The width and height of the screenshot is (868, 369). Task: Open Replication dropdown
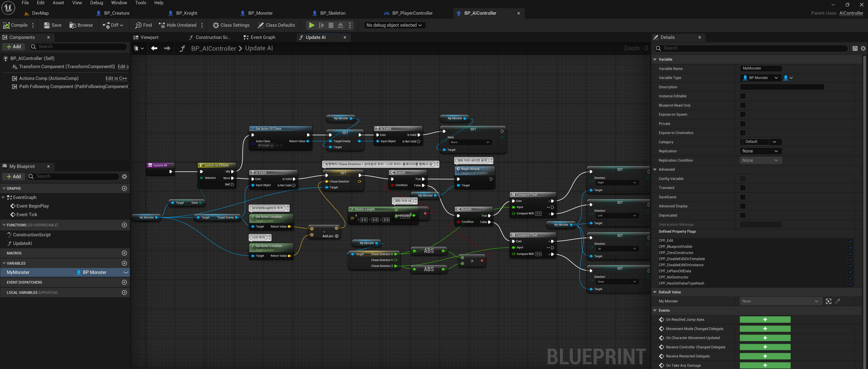pyautogui.click(x=761, y=151)
